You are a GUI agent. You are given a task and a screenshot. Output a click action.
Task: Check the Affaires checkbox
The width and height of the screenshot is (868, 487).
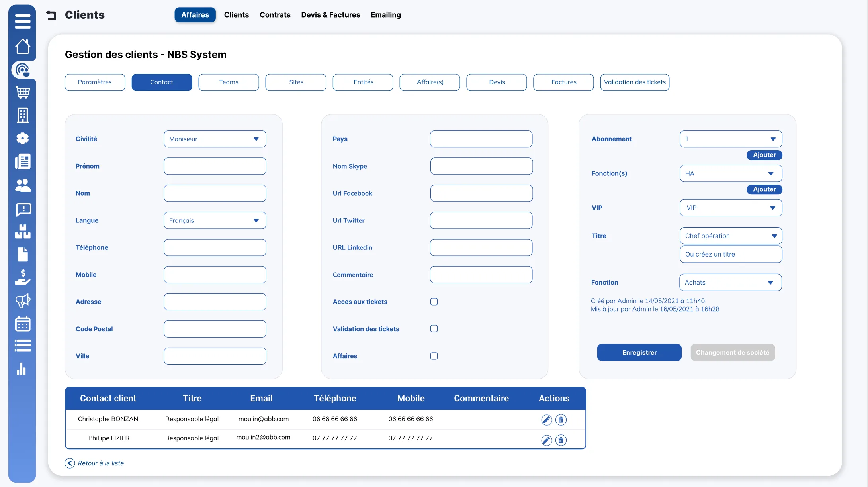[x=434, y=356]
